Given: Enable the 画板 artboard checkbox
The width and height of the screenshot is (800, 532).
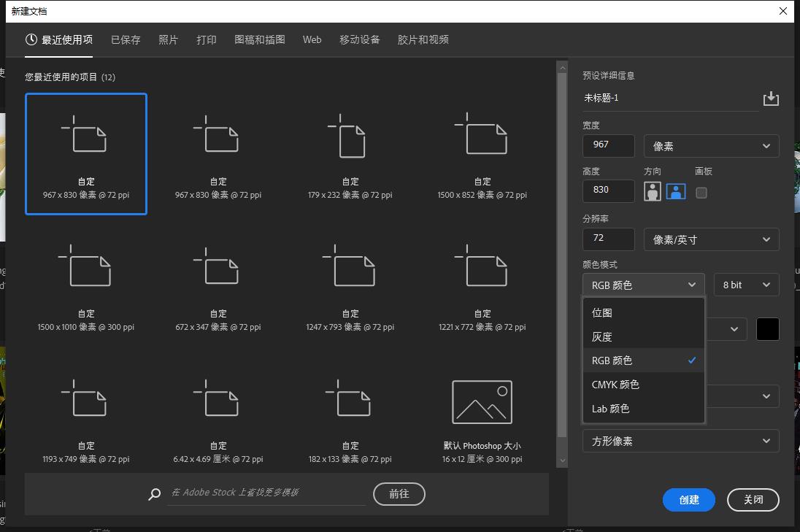Looking at the screenshot, I should [x=701, y=193].
